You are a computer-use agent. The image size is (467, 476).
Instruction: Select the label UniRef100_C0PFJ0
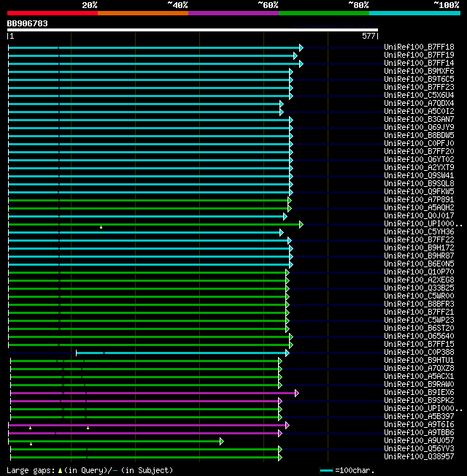(419, 144)
